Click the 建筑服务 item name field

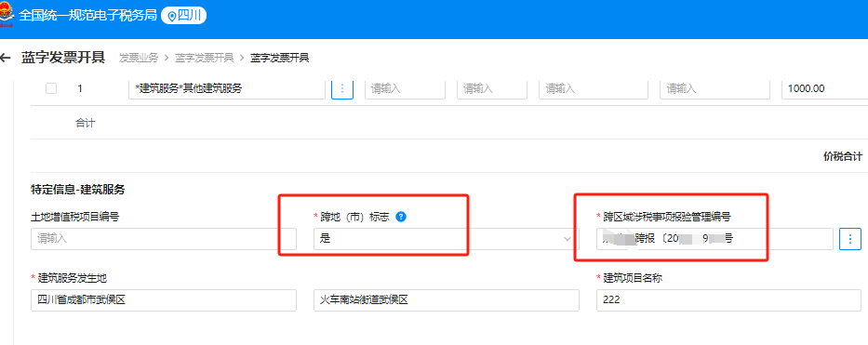(x=226, y=88)
